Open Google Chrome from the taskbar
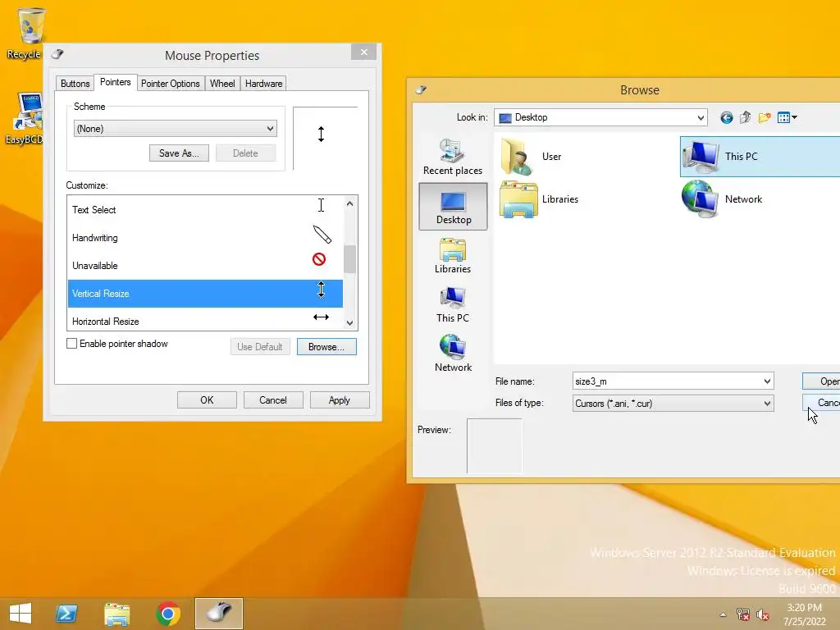Image resolution: width=840 pixels, height=630 pixels. click(x=167, y=614)
